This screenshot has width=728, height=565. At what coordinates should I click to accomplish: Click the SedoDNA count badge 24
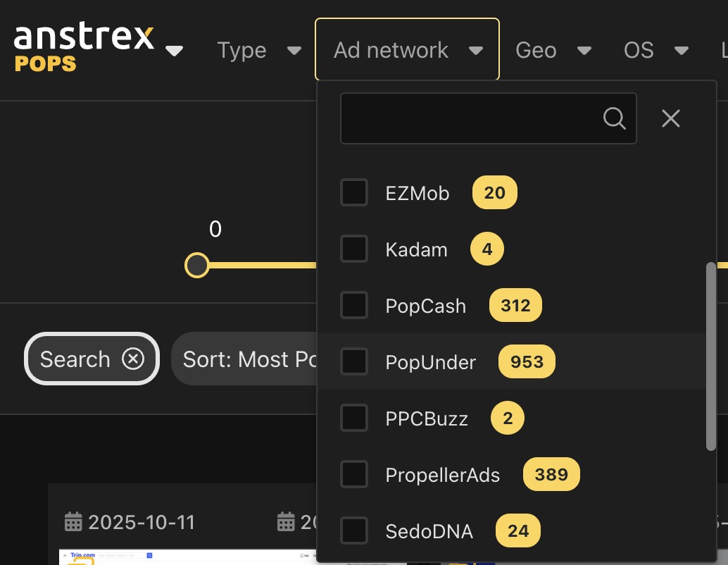518,530
